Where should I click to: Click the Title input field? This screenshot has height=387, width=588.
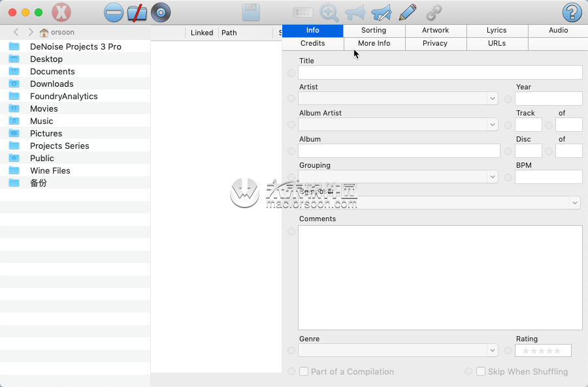440,72
